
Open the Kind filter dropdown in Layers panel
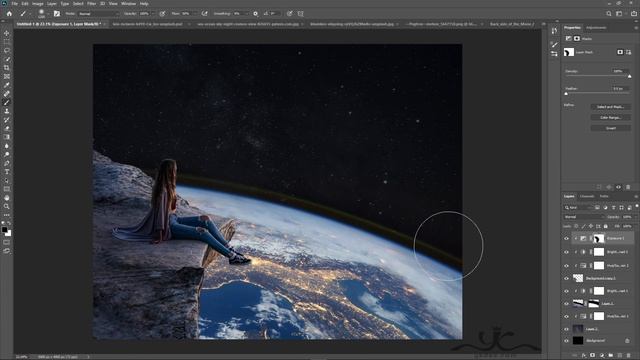(577, 207)
